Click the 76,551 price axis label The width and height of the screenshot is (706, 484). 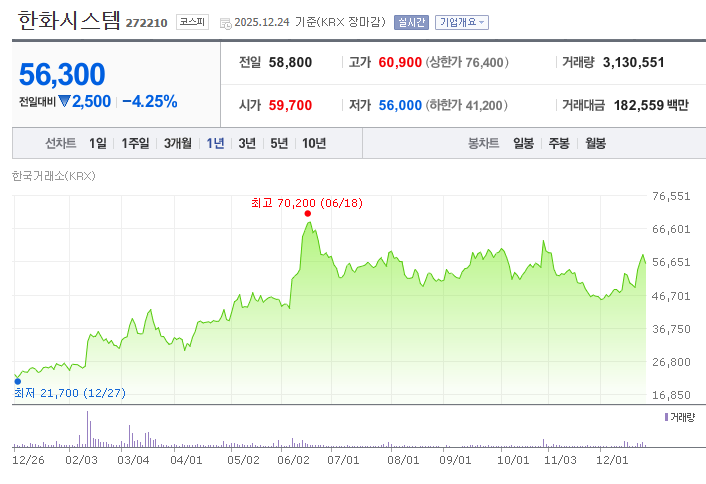pos(671,196)
